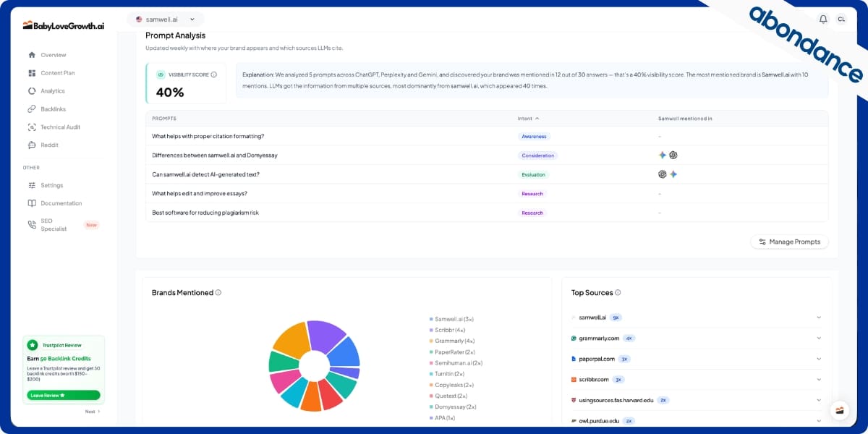Open the samwell.ai site selector dropdown
868x434 pixels.
[165, 20]
